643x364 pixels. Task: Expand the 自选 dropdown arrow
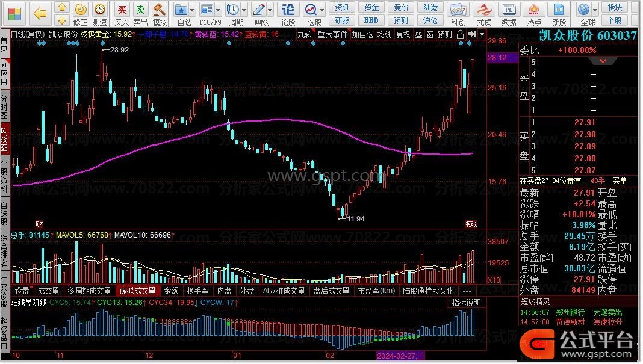(x=192, y=10)
